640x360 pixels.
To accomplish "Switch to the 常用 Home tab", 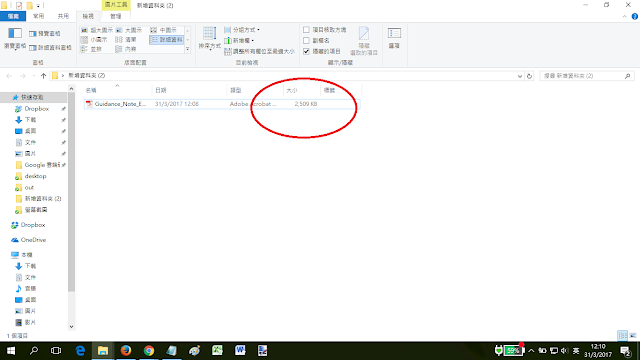I will click(x=38, y=16).
